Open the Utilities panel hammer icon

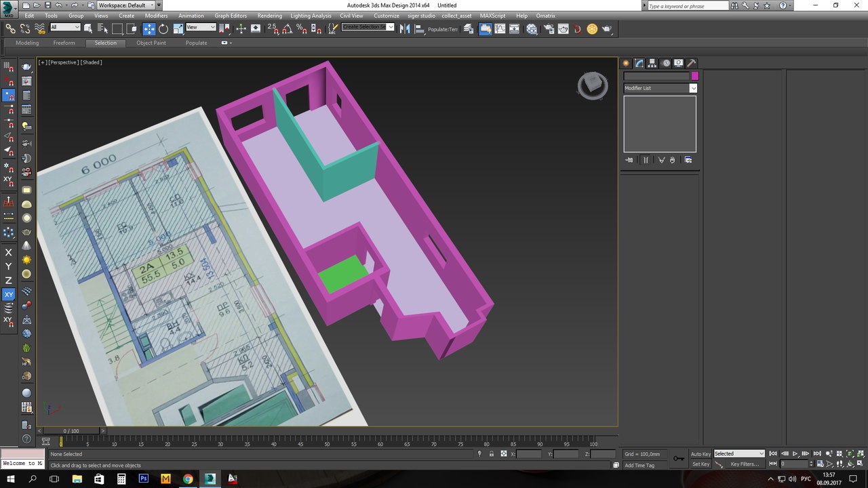click(x=692, y=63)
